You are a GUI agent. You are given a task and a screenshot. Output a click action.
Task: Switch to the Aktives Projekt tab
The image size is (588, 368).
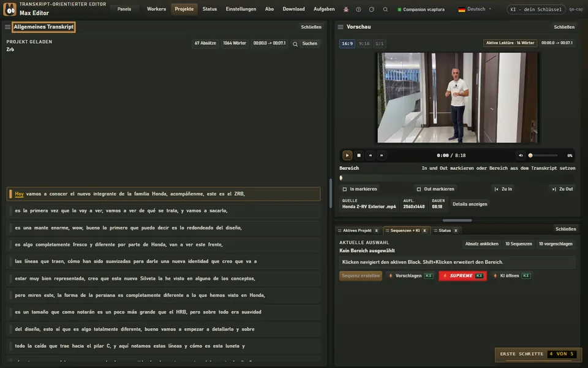[x=357, y=231]
